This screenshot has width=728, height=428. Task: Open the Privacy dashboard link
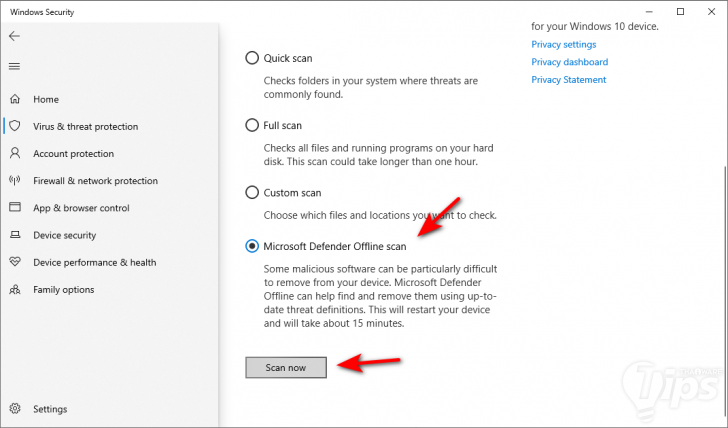coord(569,62)
